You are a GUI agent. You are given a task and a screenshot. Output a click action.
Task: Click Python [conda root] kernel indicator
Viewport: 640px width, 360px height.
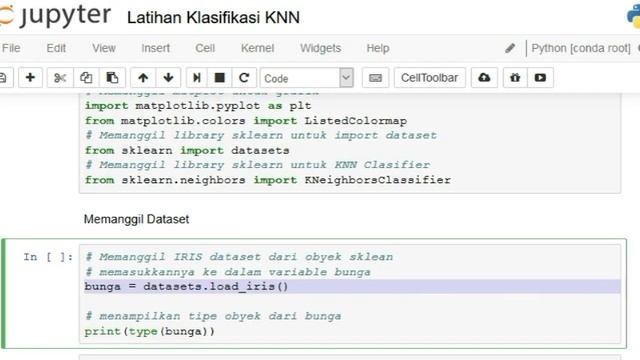[x=581, y=48]
